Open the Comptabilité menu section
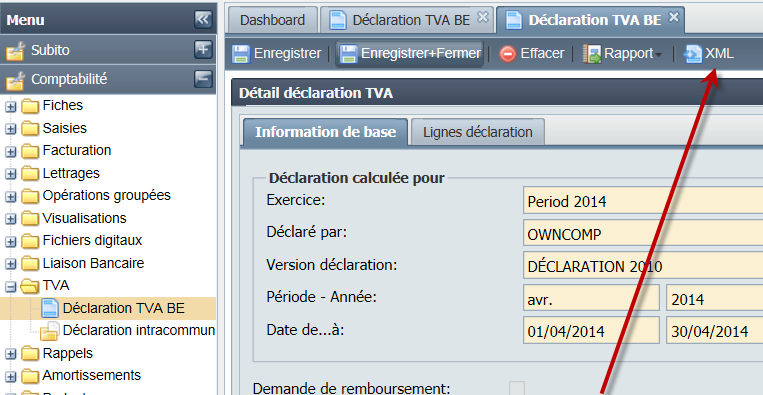This screenshot has height=395, width=763. pyautogui.click(x=108, y=79)
